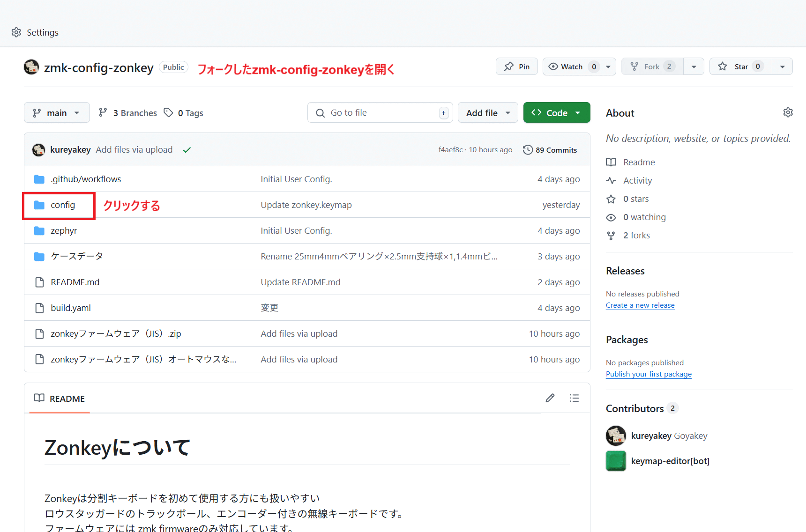Open the 'Update zonkey.keymap' commit message

click(x=306, y=205)
